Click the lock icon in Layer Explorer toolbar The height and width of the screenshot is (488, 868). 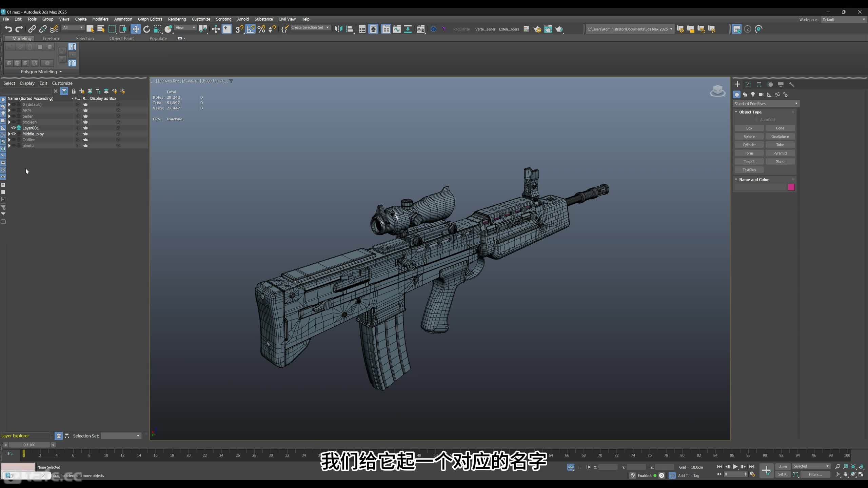click(x=74, y=91)
